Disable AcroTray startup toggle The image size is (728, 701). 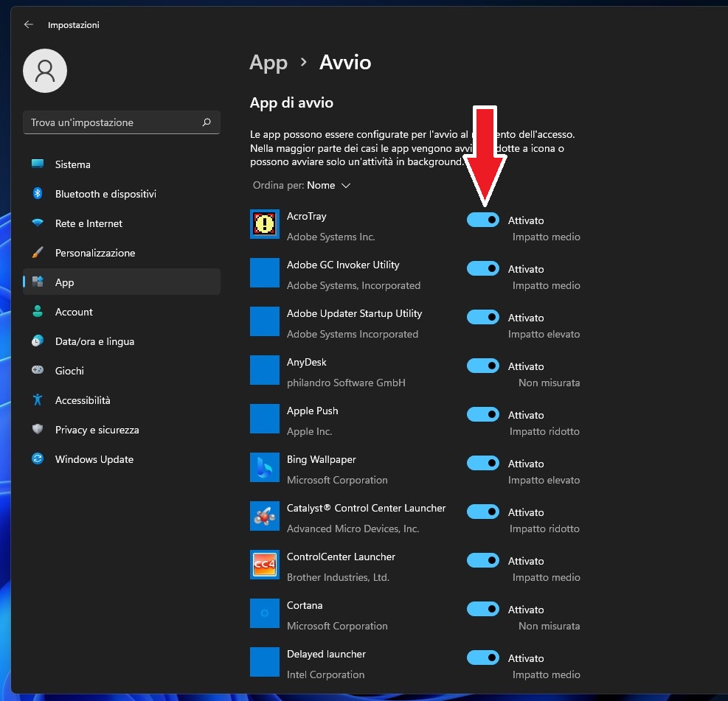click(x=483, y=220)
